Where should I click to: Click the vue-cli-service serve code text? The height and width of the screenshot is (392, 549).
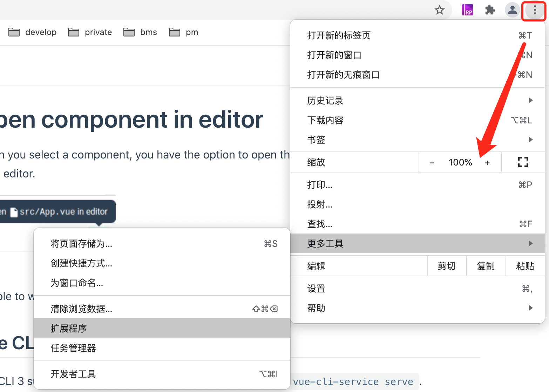(353, 381)
